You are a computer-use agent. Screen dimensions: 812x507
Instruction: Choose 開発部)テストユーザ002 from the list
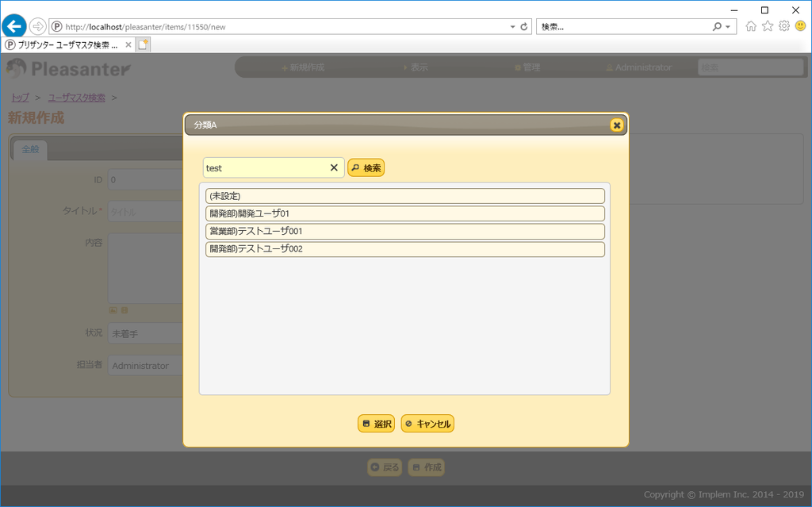pos(405,249)
